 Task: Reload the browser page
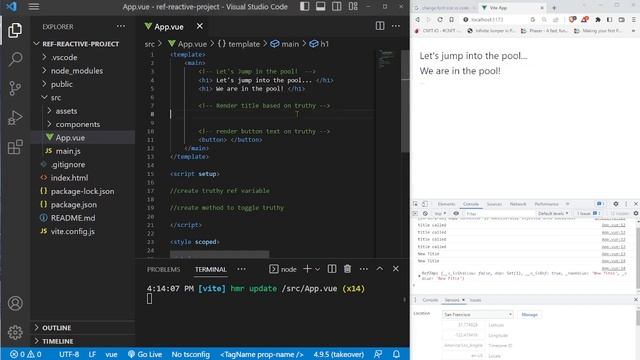440,20
